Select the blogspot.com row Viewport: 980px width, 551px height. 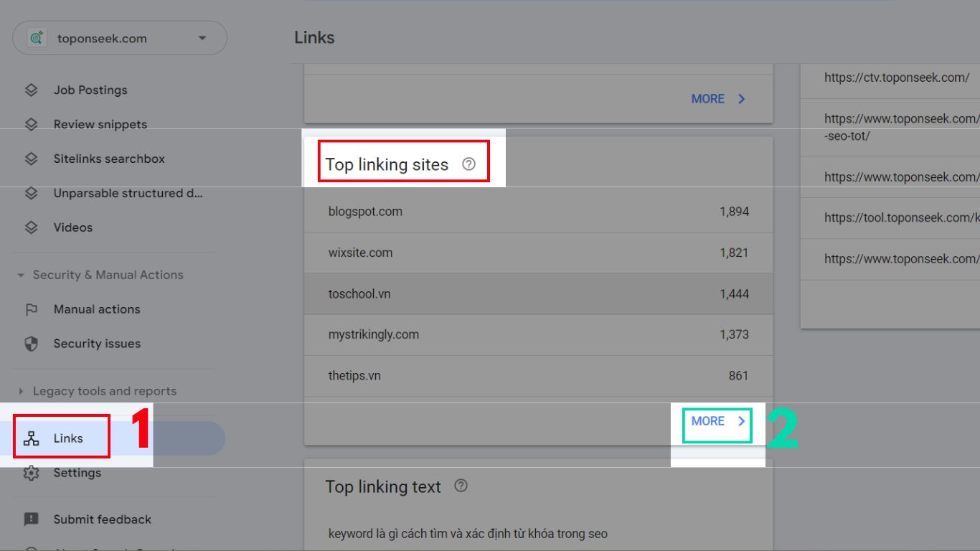[x=538, y=212]
